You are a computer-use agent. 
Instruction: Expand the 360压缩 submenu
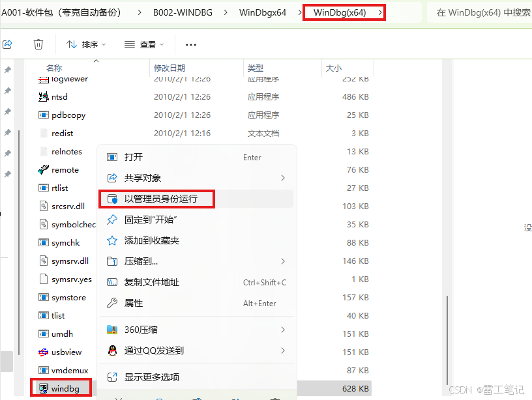(196, 330)
